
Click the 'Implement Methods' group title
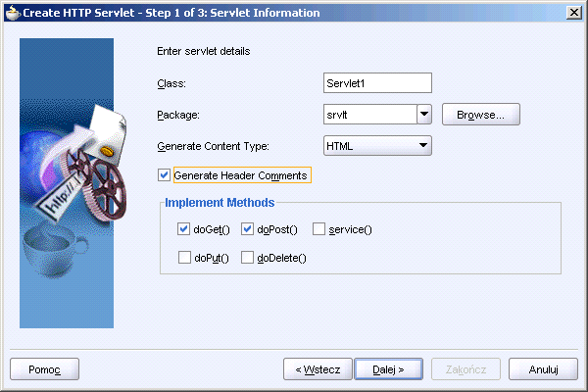tap(220, 203)
